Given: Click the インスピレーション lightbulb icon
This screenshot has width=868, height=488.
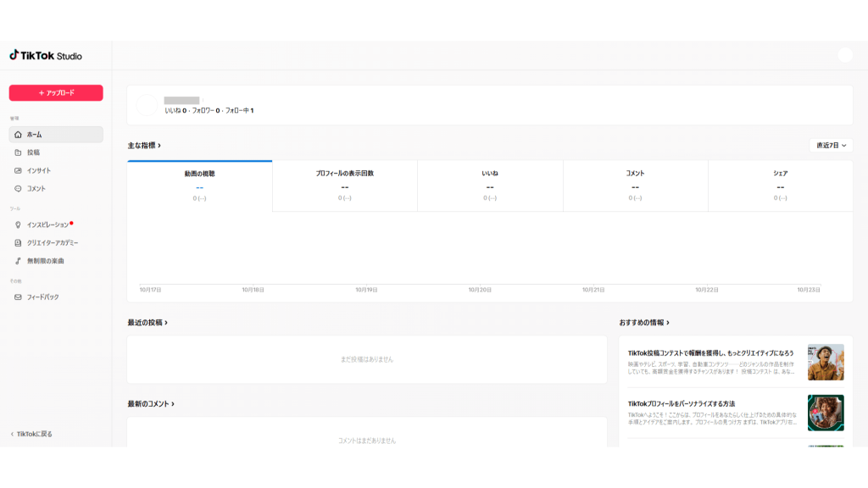Looking at the screenshot, I should click(x=19, y=225).
